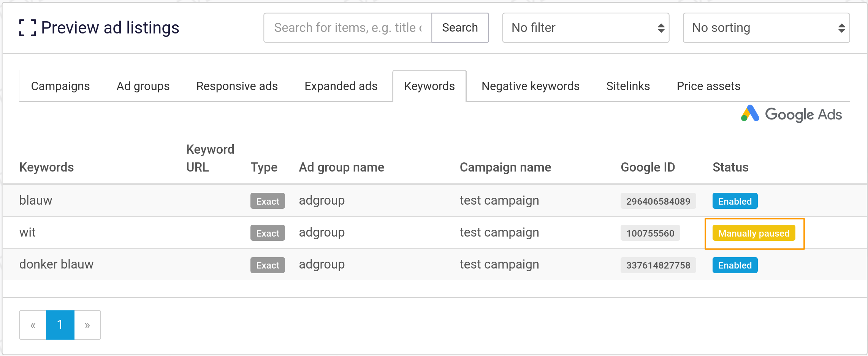
Task: Click the search items input field
Action: click(348, 28)
